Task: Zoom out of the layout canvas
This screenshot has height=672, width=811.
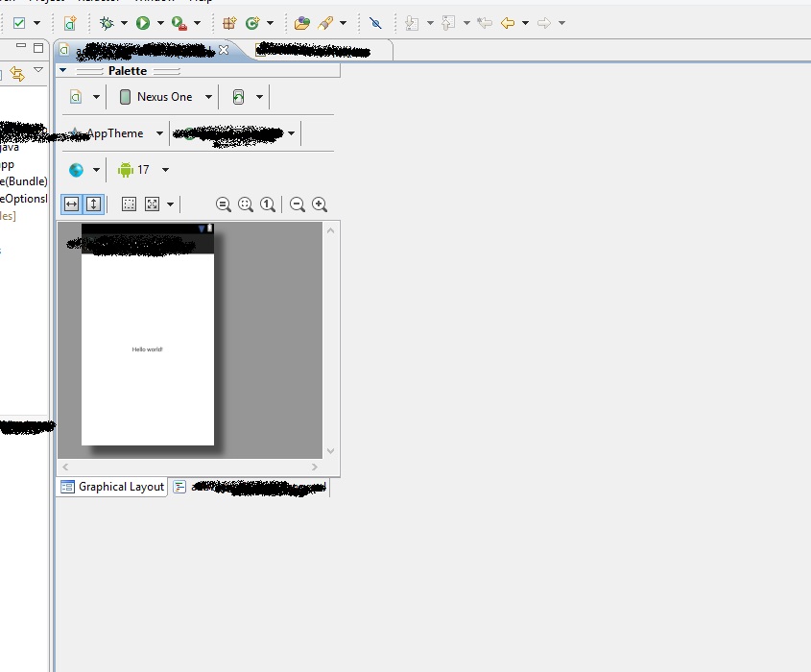Action: pyautogui.click(x=298, y=204)
